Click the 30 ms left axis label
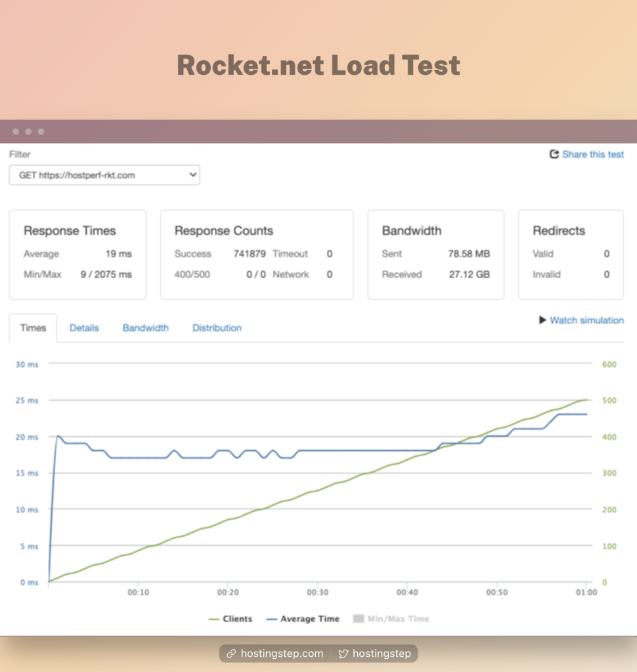Viewport: 637px width, 672px height. click(x=27, y=364)
